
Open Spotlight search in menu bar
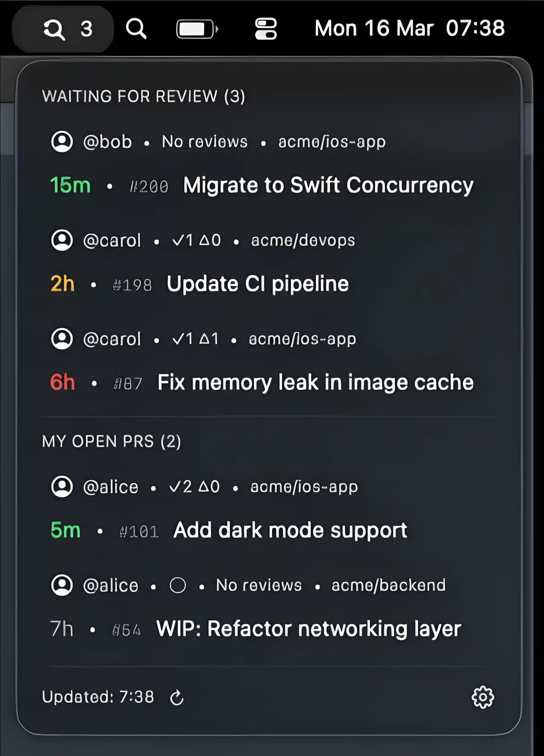point(136,29)
